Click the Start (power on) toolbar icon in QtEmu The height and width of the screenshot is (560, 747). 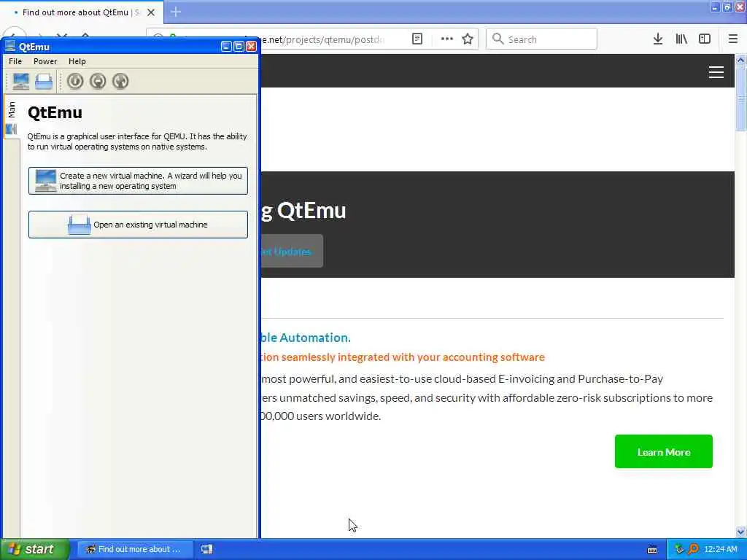click(75, 82)
